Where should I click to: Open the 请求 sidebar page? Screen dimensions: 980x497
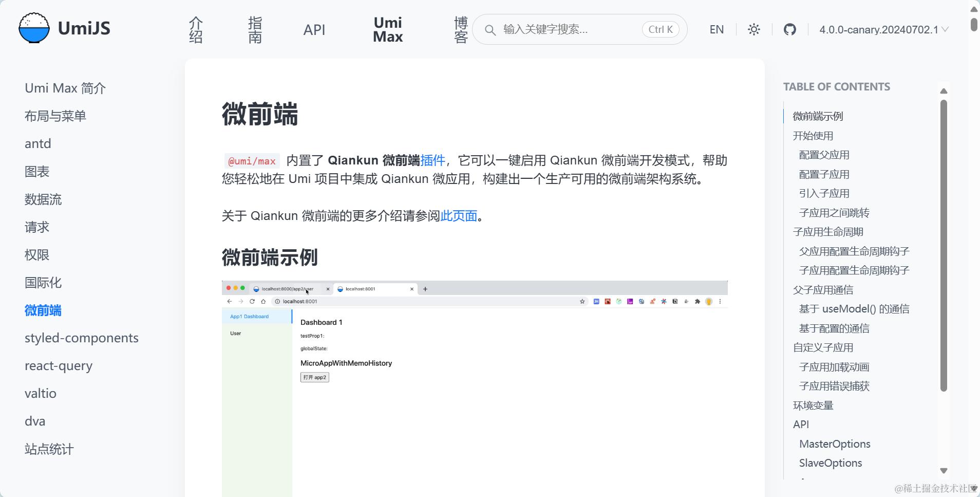coord(37,227)
